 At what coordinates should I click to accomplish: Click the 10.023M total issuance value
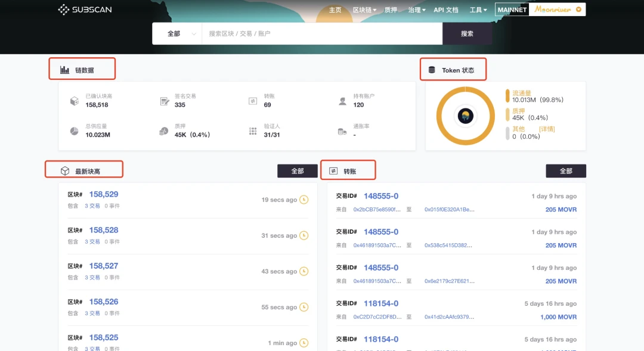98,135
